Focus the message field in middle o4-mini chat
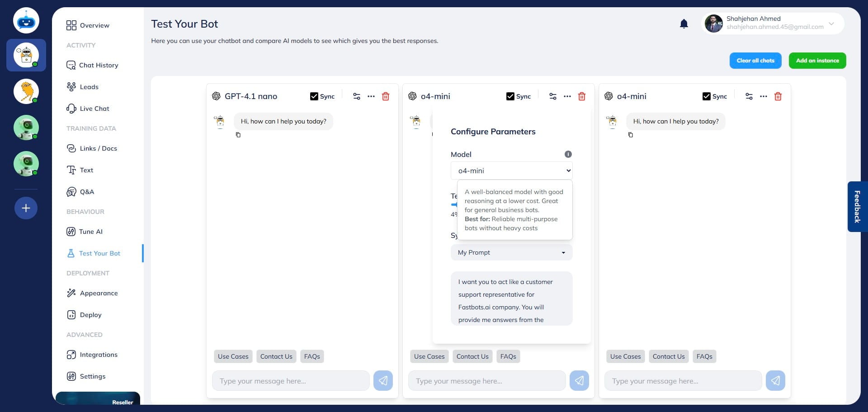 pyautogui.click(x=487, y=381)
